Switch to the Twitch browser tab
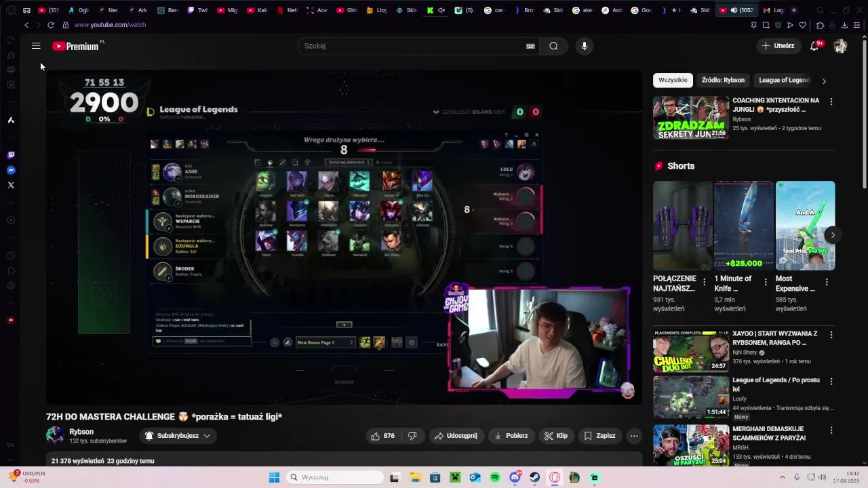The image size is (868, 488). tap(199, 10)
